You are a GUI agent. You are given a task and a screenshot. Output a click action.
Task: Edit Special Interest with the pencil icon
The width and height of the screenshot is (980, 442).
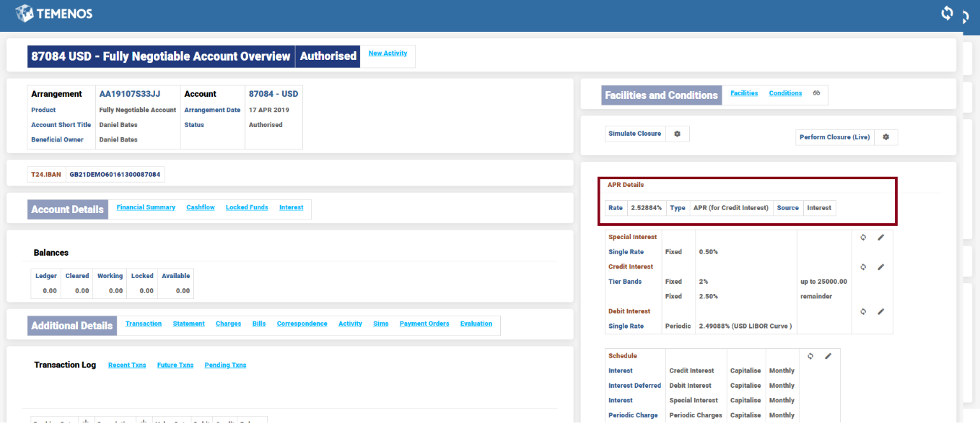[x=880, y=238]
